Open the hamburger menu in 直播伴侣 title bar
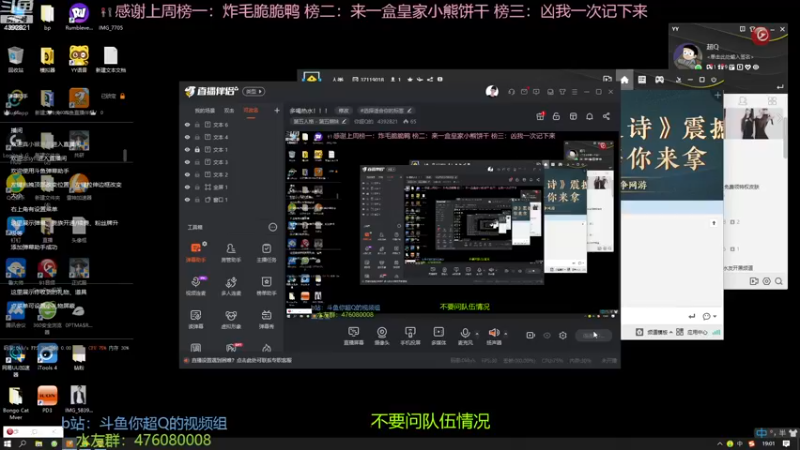 [574, 92]
